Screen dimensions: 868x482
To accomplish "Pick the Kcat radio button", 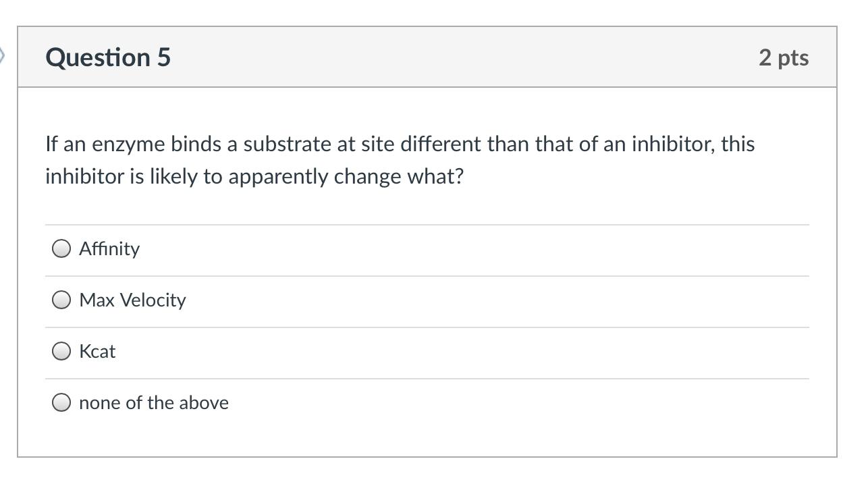I will point(61,351).
